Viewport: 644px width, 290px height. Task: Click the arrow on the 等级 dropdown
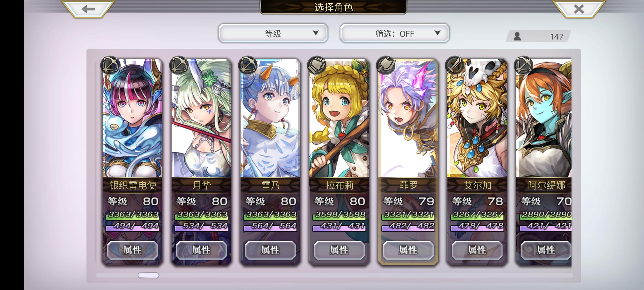(x=316, y=33)
